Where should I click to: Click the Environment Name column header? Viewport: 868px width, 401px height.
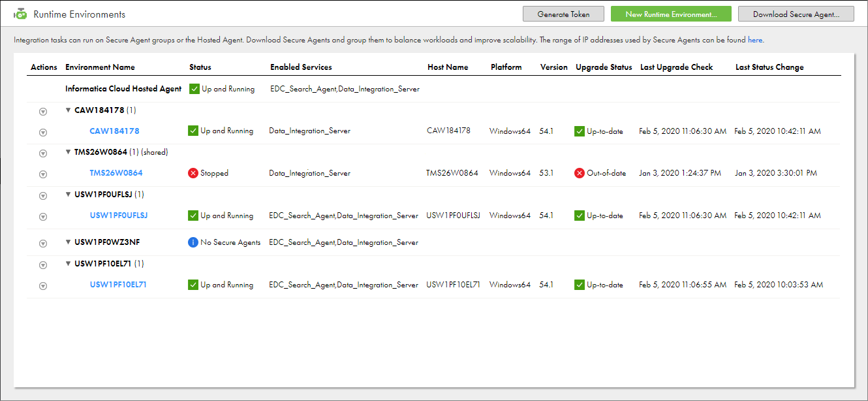tap(100, 67)
